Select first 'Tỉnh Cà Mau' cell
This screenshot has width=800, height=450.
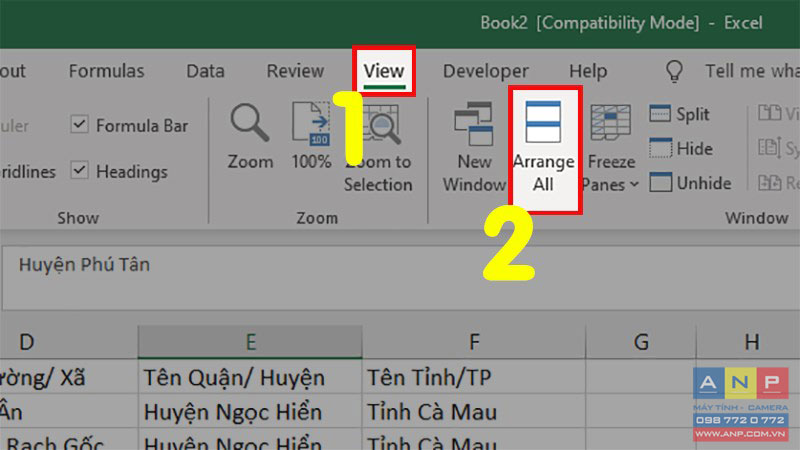click(x=474, y=412)
